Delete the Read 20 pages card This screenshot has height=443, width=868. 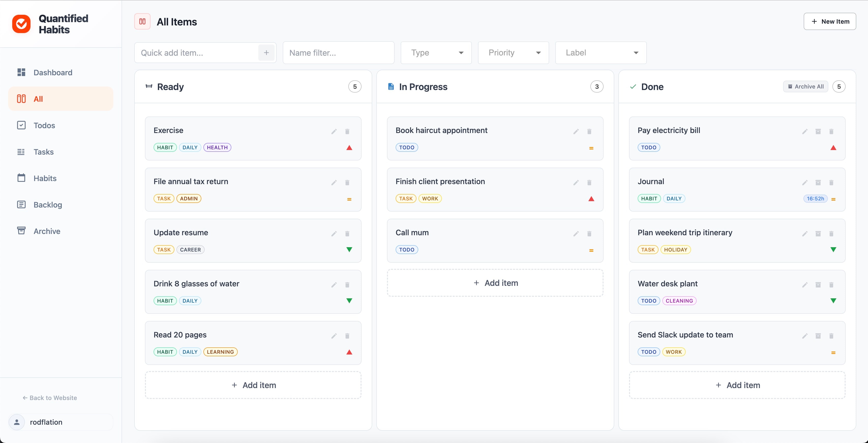coord(347,336)
